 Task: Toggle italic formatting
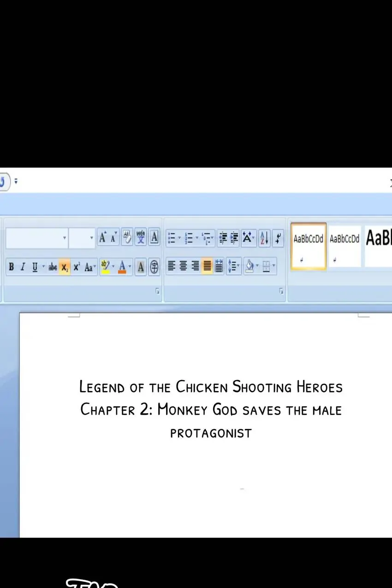click(x=23, y=267)
